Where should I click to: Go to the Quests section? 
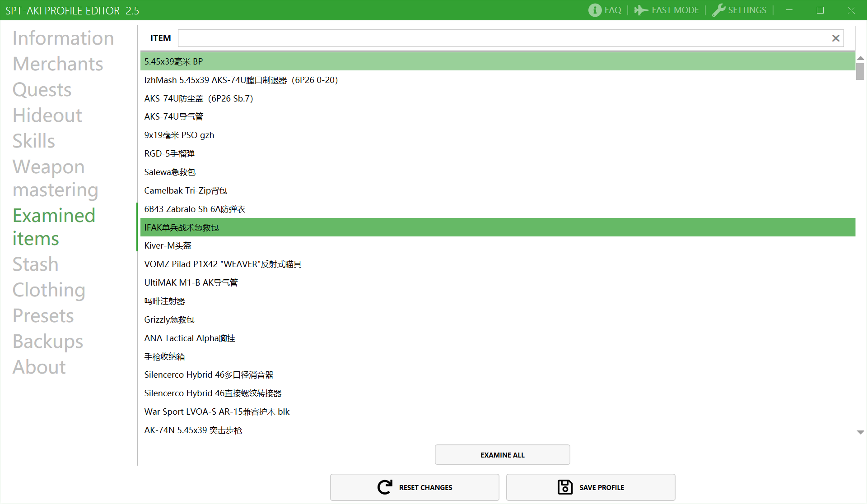click(42, 89)
